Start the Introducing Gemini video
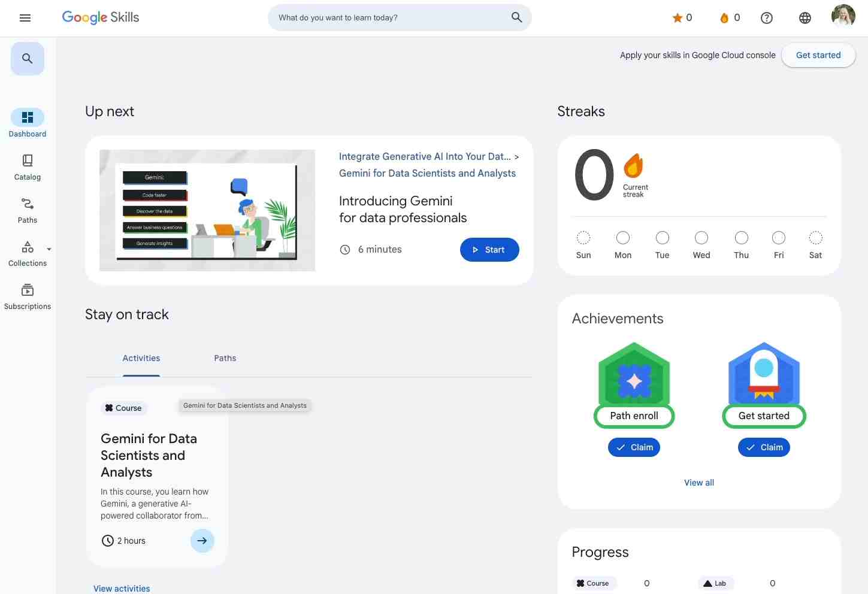The height and width of the screenshot is (594, 868). pos(489,250)
